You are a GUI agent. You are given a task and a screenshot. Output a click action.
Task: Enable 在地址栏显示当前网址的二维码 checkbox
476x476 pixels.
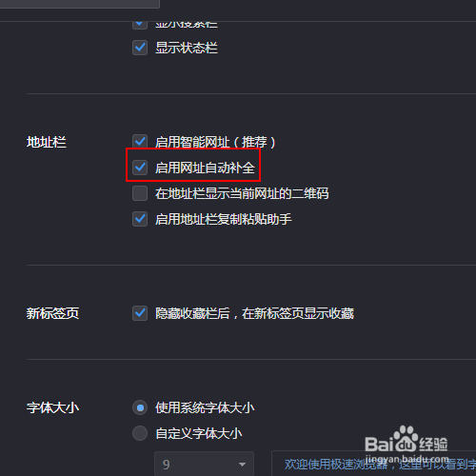click(140, 193)
